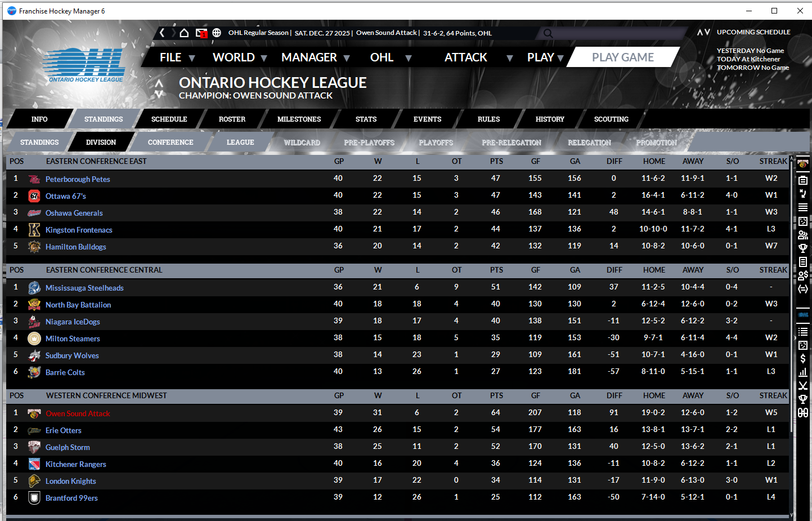Click the scrollbar down arrow at bottom

tap(792, 515)
